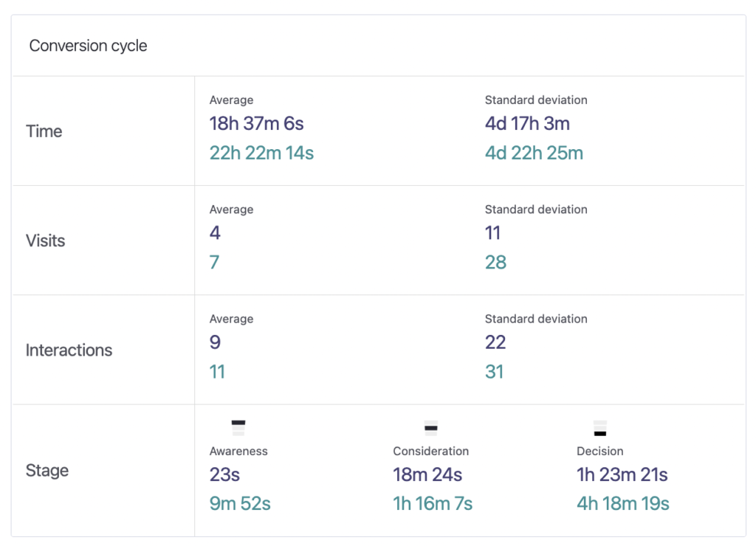This screenshot has width=756, height=546.
Task: Click Decision comparison value 4h 18m 19s
Action: pos(622,504)
